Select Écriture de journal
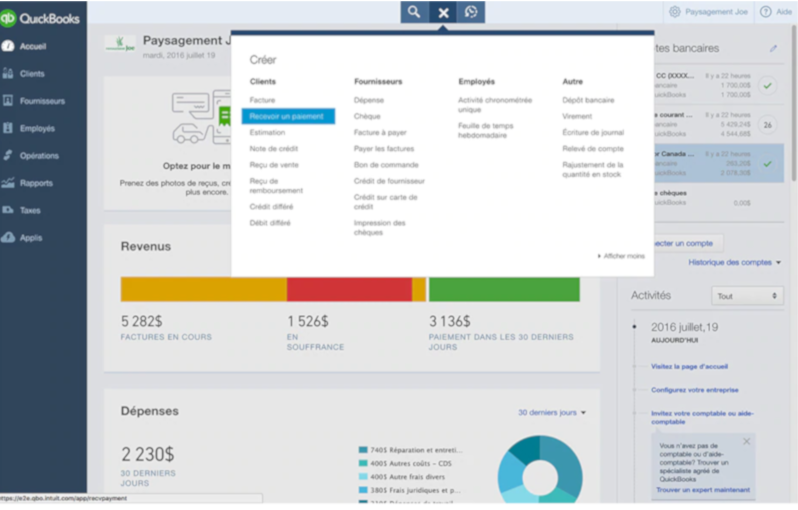This screenshot has width=798, height=510. pyautogui.click(x=593, y=132)
